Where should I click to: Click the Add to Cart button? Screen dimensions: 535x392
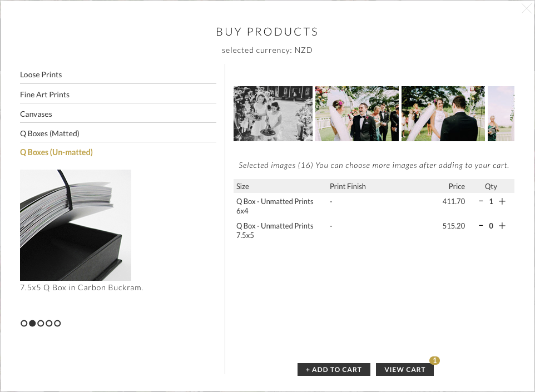pos(334,370)
